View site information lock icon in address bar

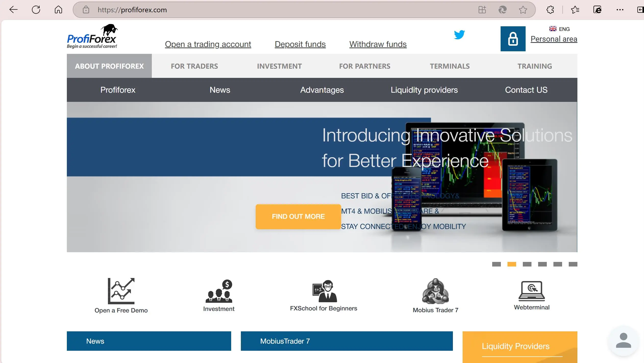[x=86, y=10]
